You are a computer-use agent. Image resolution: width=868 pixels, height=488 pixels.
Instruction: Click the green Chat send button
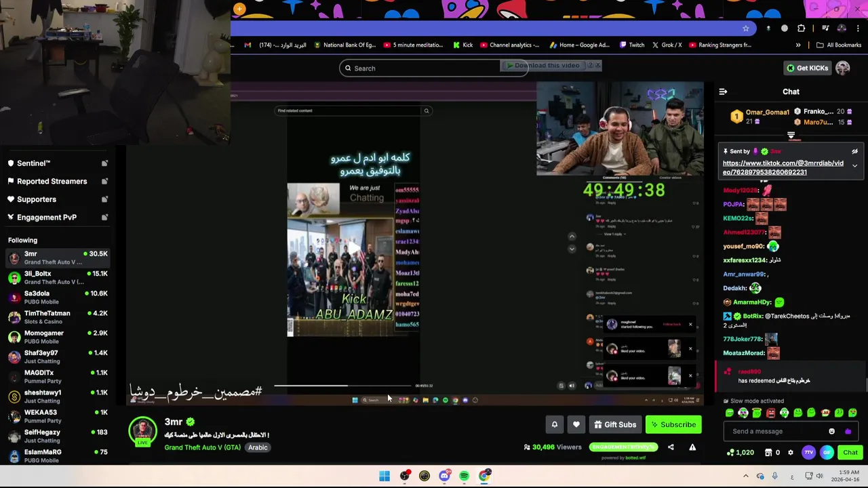pos(850,452)
